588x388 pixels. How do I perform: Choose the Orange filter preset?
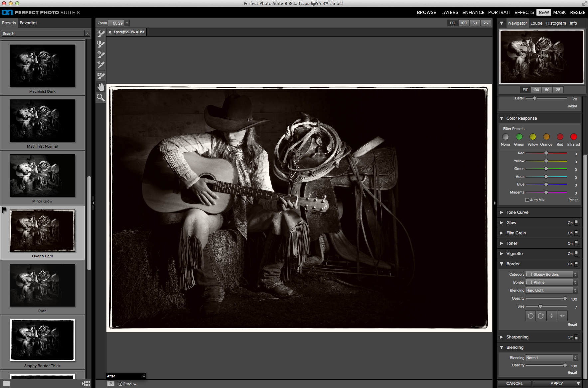[x=546, y=137]
